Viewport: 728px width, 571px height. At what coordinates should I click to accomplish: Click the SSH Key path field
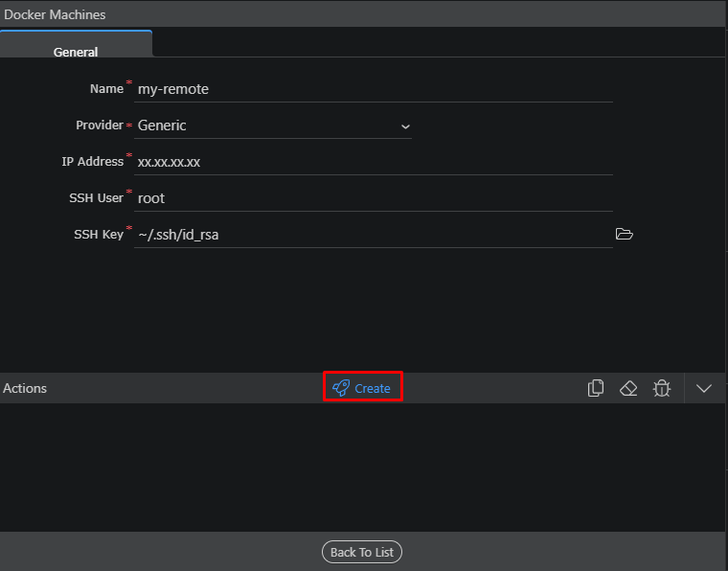click(x=374, y=235)
